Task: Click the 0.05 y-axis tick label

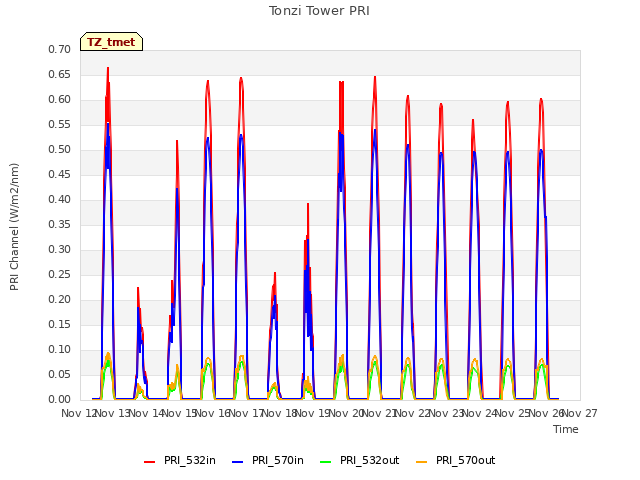Action: (60, 374)
